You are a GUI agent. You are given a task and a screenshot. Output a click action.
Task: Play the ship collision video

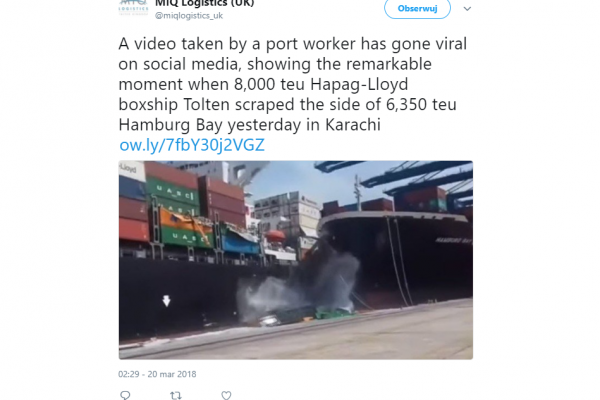pyautogui.click(x=295, y=260)
